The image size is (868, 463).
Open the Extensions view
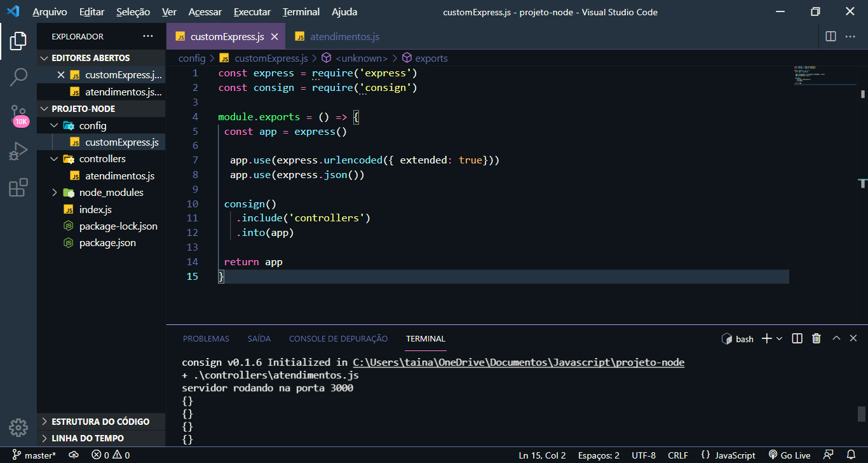18,188
